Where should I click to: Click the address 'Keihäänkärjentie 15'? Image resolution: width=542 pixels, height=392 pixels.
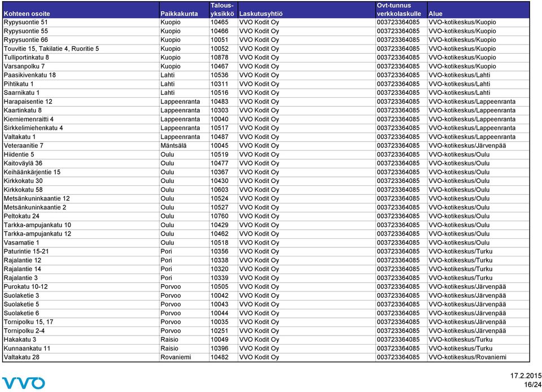(x=32, y=172)
